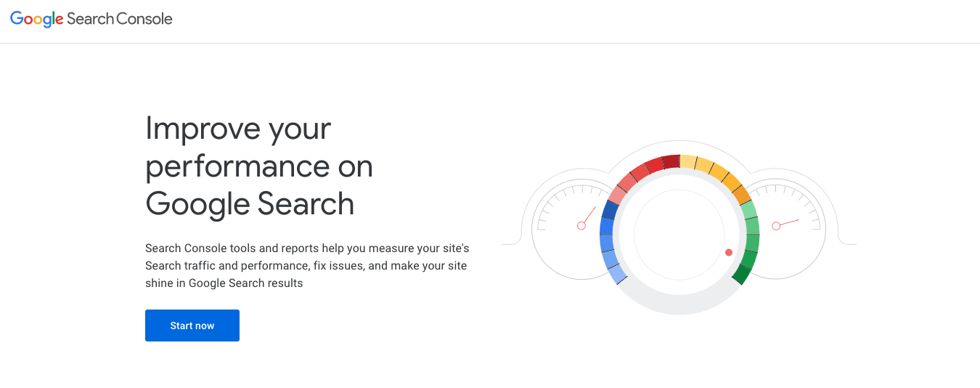This screenshot has width=980, height=388.
Task: Click the Search Console description paragraph
Action: [307, 266]
